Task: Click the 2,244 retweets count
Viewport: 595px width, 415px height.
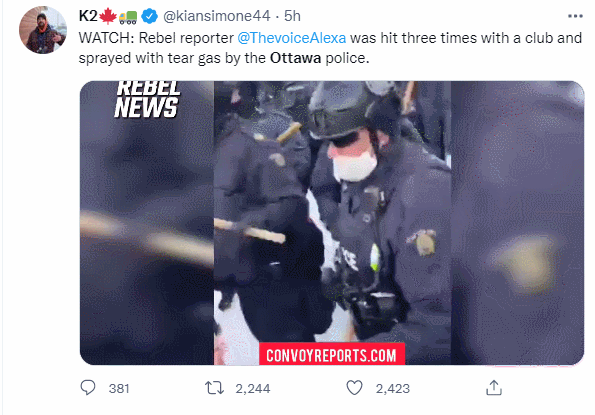Action: (253, 388)
